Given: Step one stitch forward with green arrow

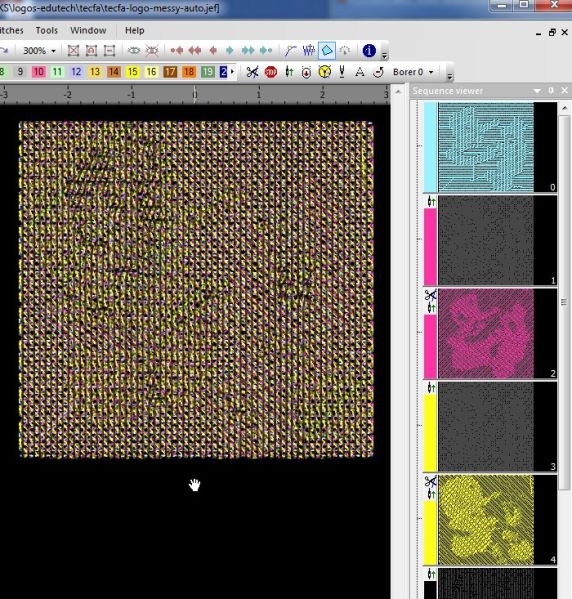Looking at the screenshot, I should coord(230,50).
